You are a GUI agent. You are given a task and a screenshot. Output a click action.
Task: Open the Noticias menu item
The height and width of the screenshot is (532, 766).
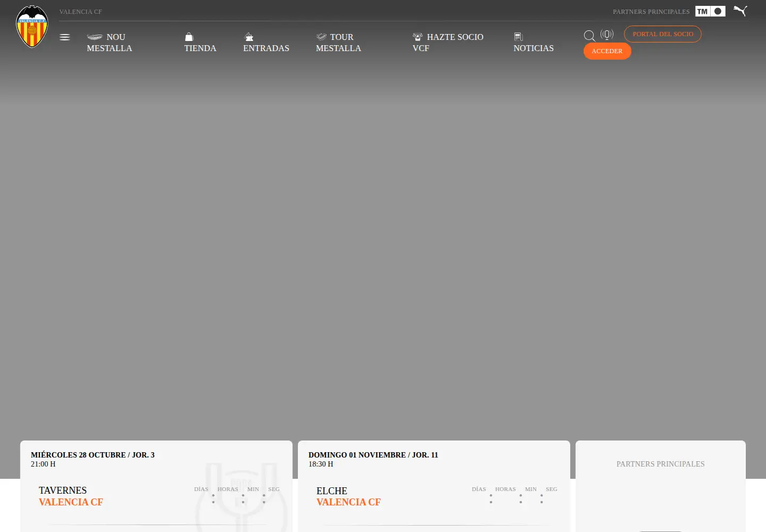[534, 43]
